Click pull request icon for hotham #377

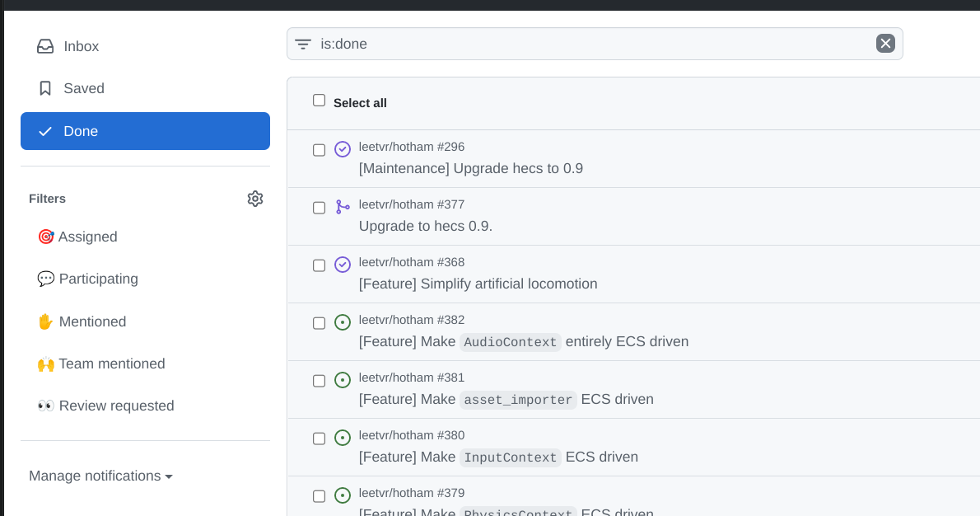[343, 206]
